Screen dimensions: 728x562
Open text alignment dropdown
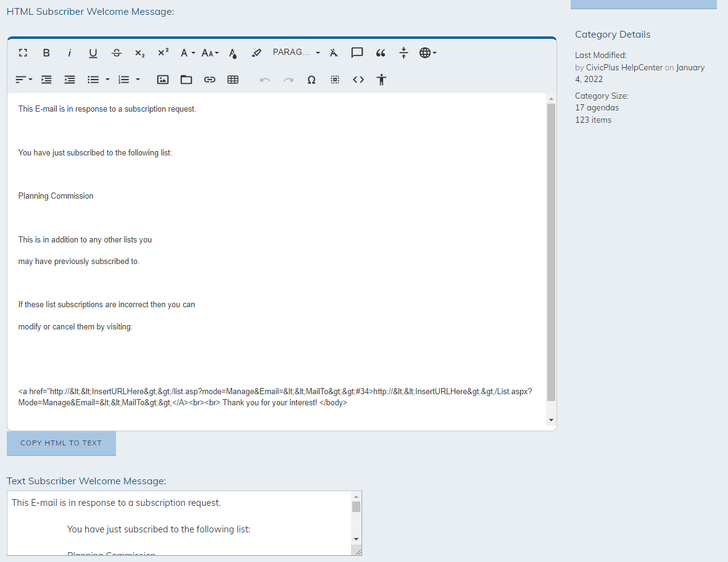click(23, 80)
